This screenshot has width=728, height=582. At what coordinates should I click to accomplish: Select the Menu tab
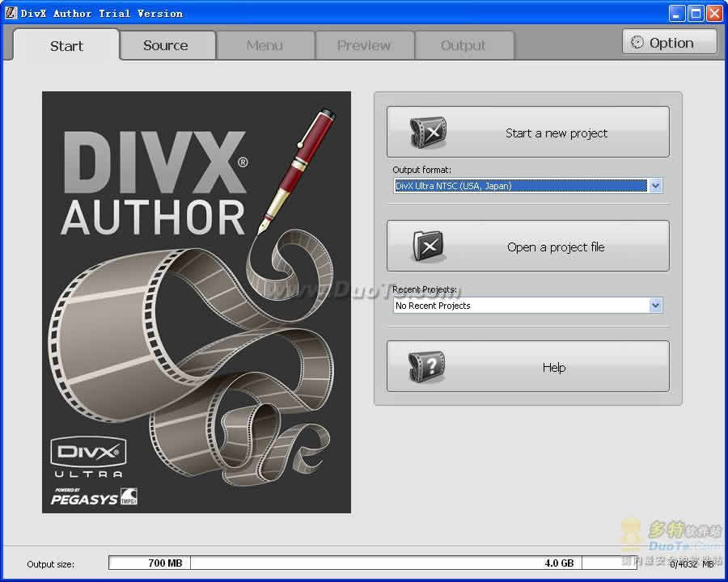265,45
